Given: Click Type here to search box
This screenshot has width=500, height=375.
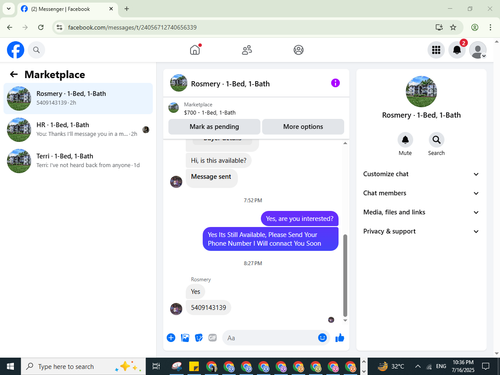Looking at the screenshot, I should point(83,366).
